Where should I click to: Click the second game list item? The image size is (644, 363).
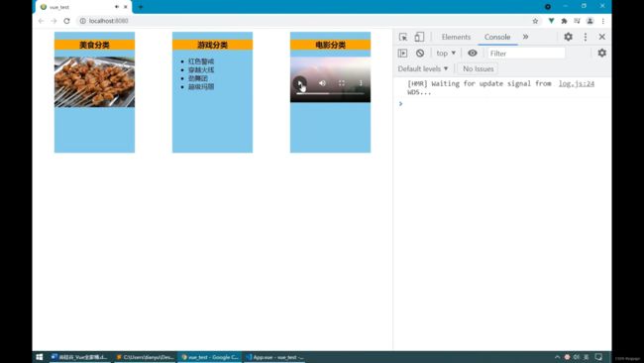201,69
